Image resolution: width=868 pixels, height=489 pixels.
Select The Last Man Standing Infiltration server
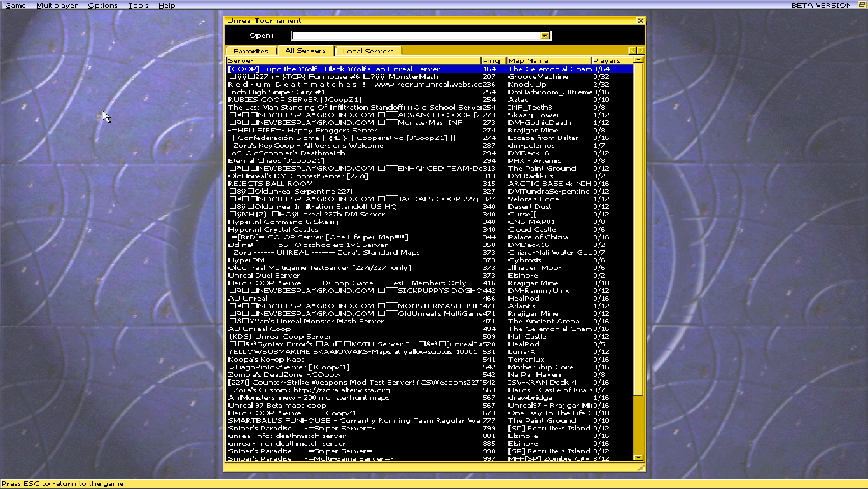click(x=430, y=107)
